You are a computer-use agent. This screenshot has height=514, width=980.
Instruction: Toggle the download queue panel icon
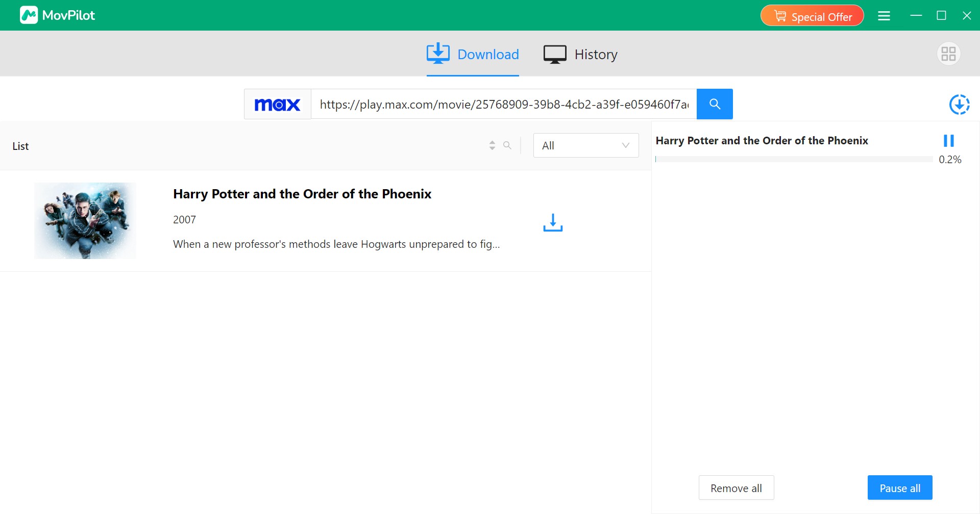(x=959, y=105)
